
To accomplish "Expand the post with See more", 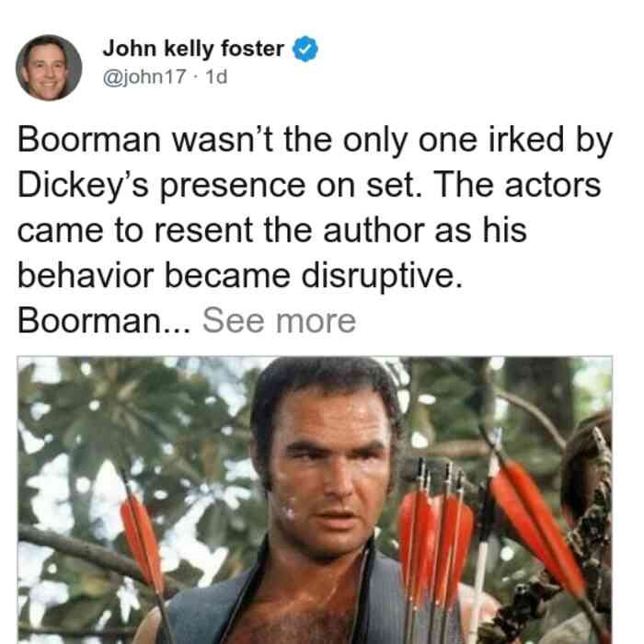I will [280, 321].
